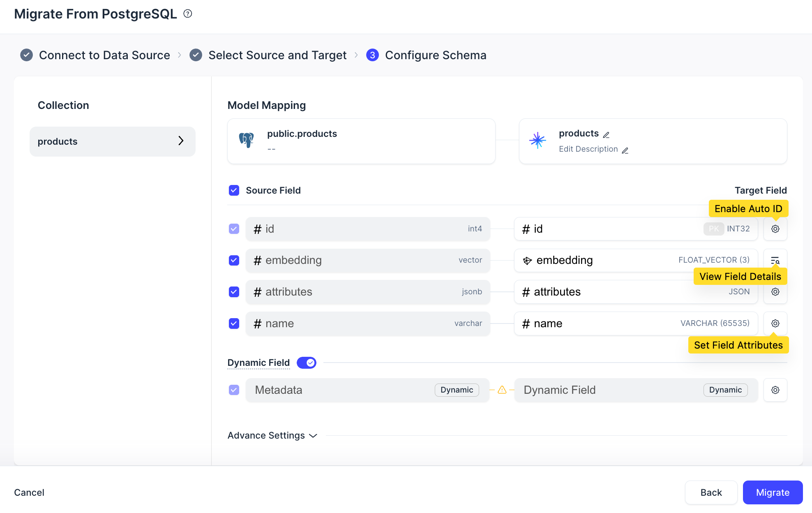Viewport: 812px width, 513px height.
Task: Click the Advance Settings label
Action: click(266, 435)
